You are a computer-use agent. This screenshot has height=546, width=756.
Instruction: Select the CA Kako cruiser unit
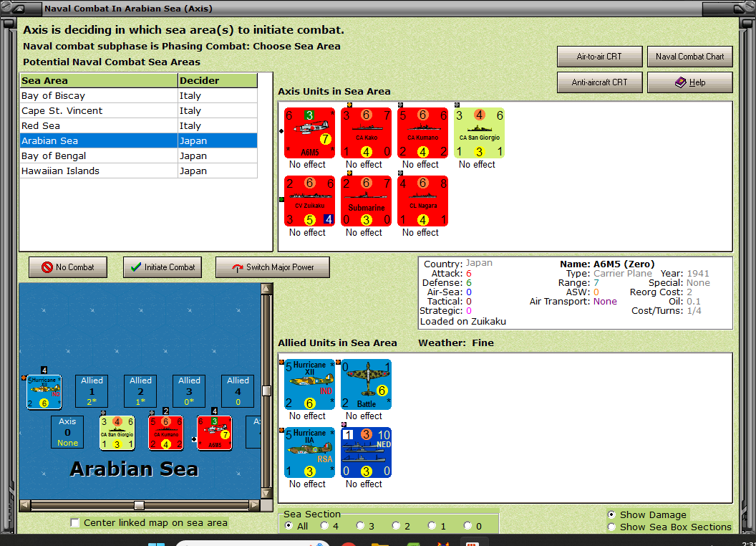366,133
